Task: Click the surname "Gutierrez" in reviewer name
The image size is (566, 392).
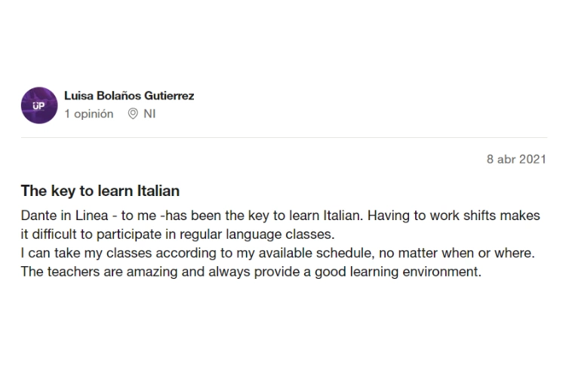Action: click(169, 96)
